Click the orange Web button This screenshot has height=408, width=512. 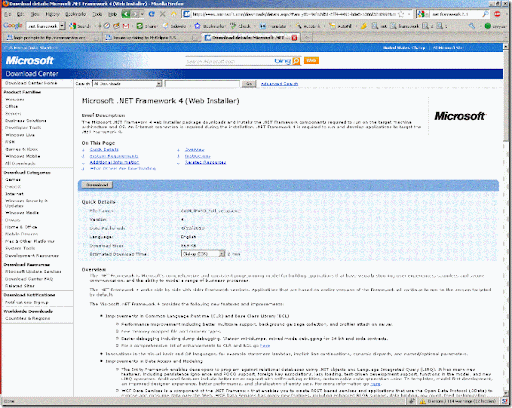[311, 60]
